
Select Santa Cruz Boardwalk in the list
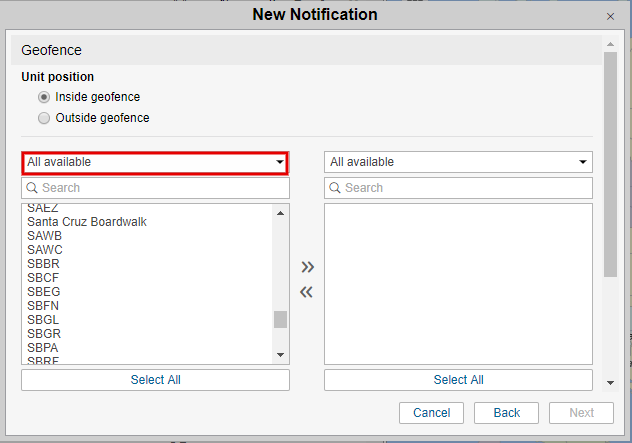pyautogui.click(x=87, y=222)
